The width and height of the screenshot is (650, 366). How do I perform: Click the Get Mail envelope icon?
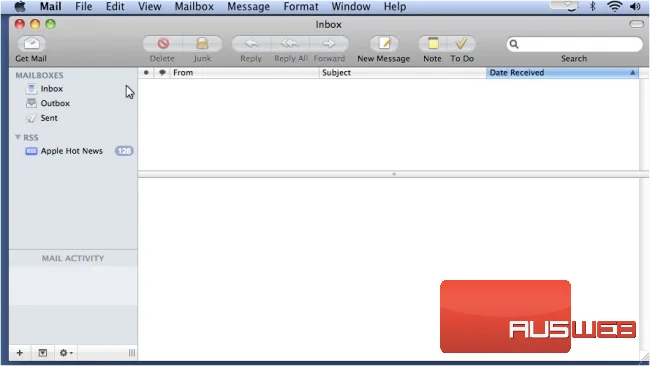click(x=32, y=44)
